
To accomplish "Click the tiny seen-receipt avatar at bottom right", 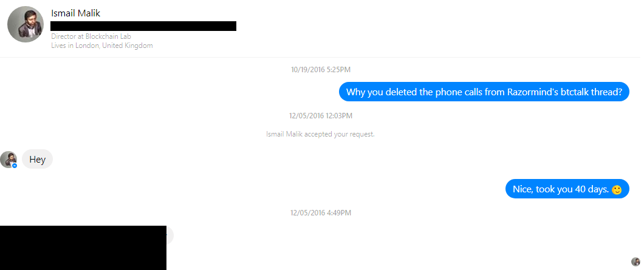I will [635, 262].
